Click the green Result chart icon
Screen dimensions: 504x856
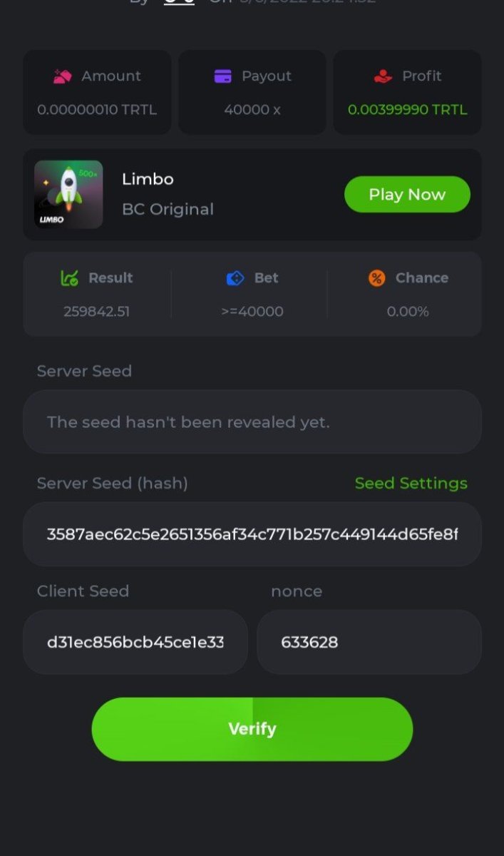click(70, 278)
